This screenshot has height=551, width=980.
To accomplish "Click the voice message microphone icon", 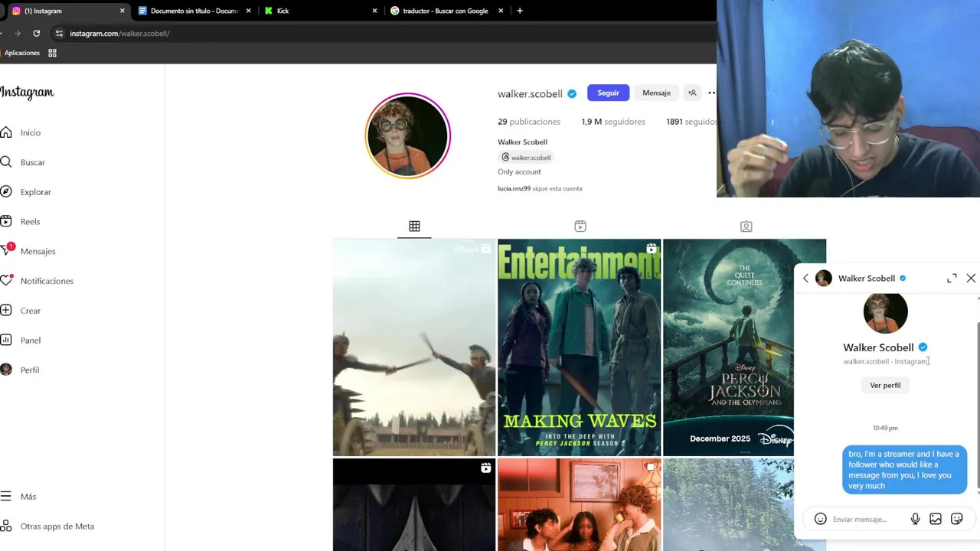I will tap(915, 519).
